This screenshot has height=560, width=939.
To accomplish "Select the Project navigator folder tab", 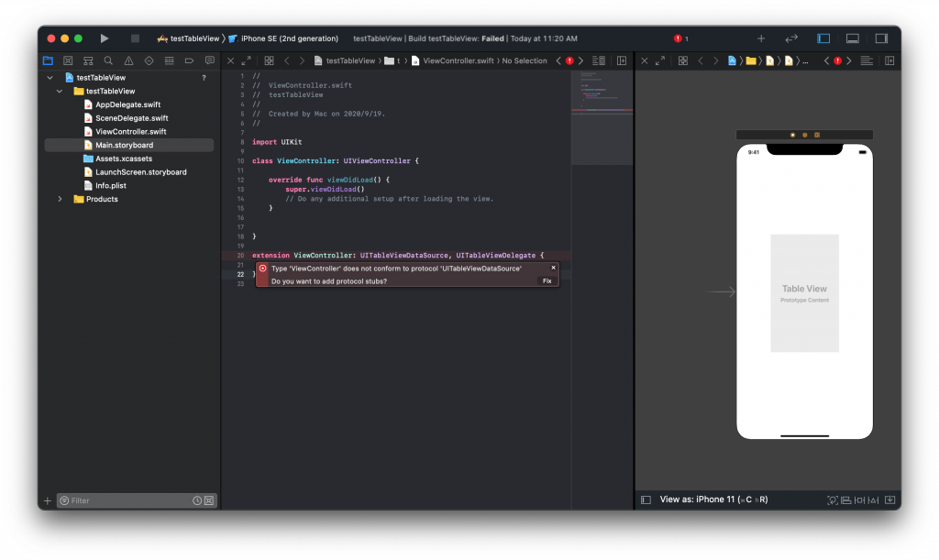I will click(x=48, y=60).
